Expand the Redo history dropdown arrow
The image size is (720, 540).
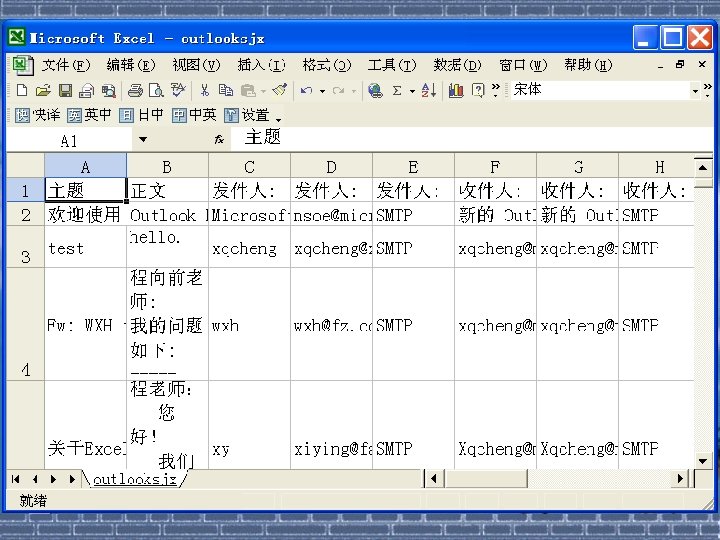coord(354,91)
